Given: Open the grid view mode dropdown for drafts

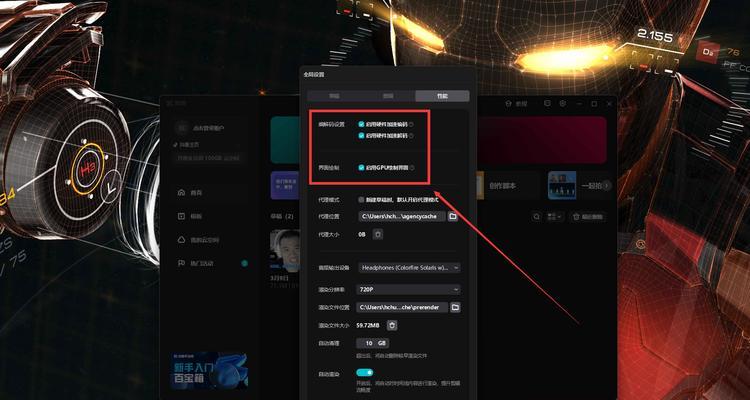Looking at the screenshot, I should [555, 217].
